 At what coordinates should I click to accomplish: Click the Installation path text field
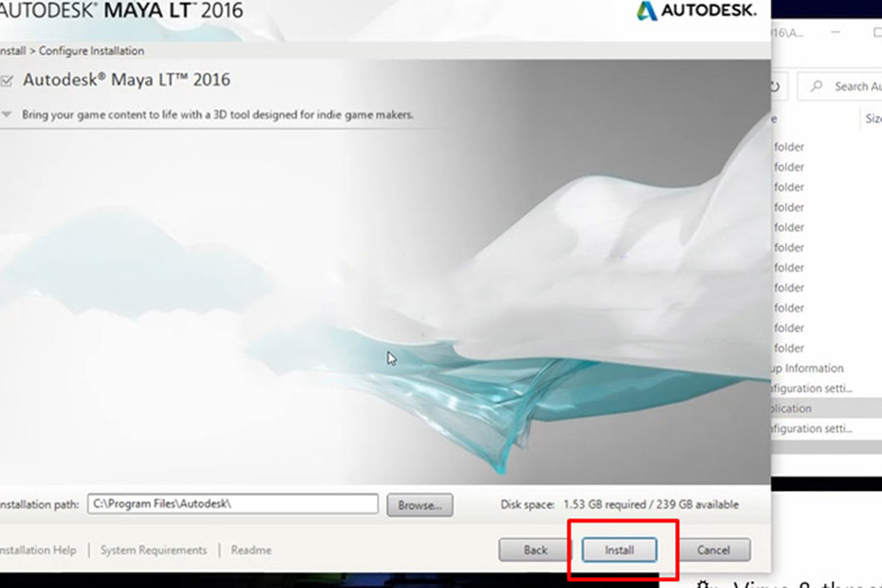click(x=233, y=504)
